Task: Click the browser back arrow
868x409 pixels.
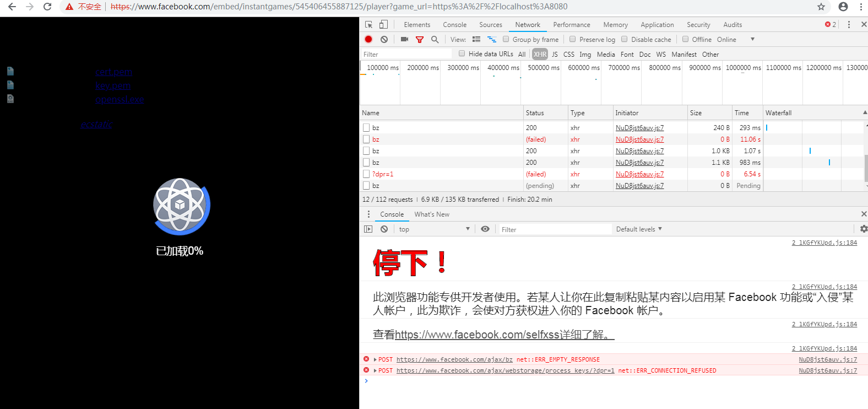Action: click(x=12, y=7)
